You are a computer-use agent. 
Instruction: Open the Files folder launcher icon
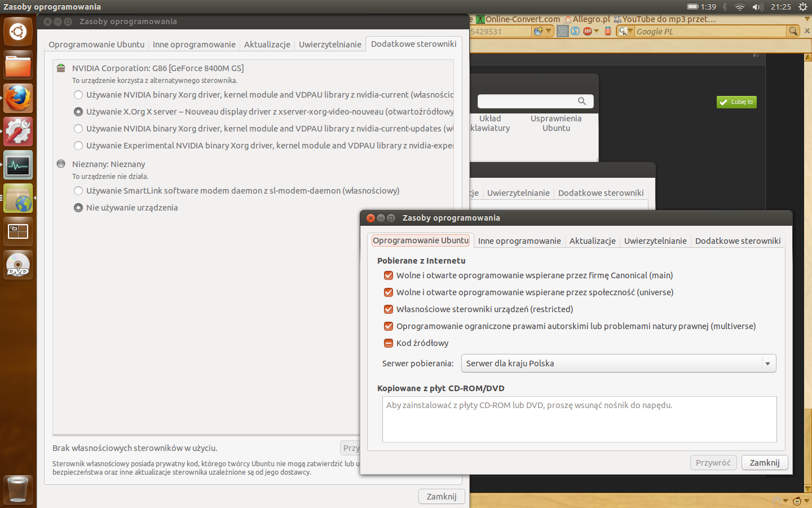coord(18,65)
